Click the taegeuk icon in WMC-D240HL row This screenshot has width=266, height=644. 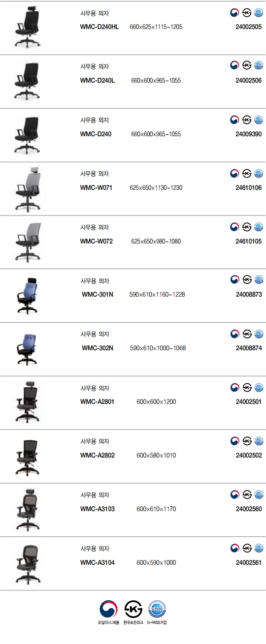pyautogui.click(x=235, y=12)
